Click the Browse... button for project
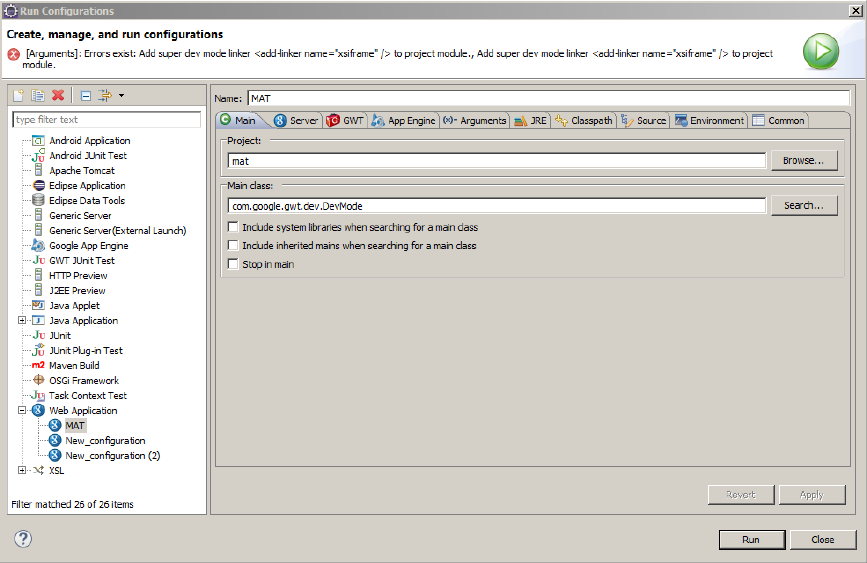Image resolution: width=867 pixels, height=563 pixels. coord(804,160)
